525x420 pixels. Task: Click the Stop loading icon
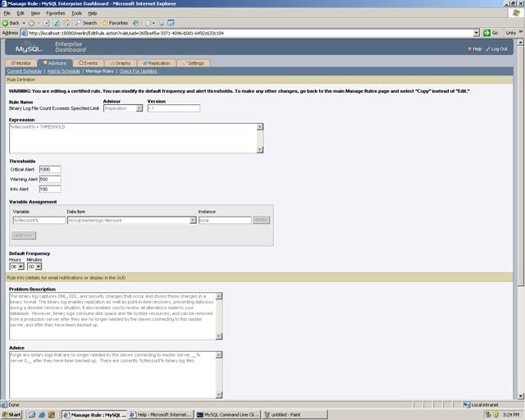47,23
